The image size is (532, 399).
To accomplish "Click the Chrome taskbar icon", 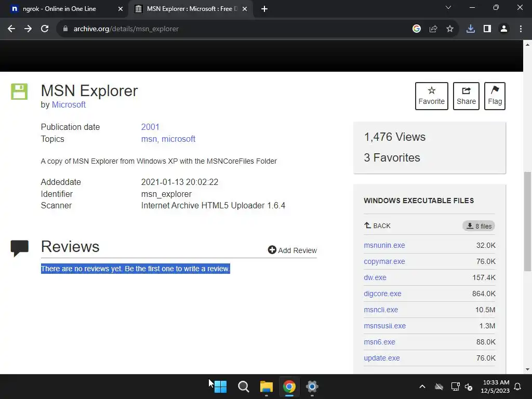I will click(289, 387).
